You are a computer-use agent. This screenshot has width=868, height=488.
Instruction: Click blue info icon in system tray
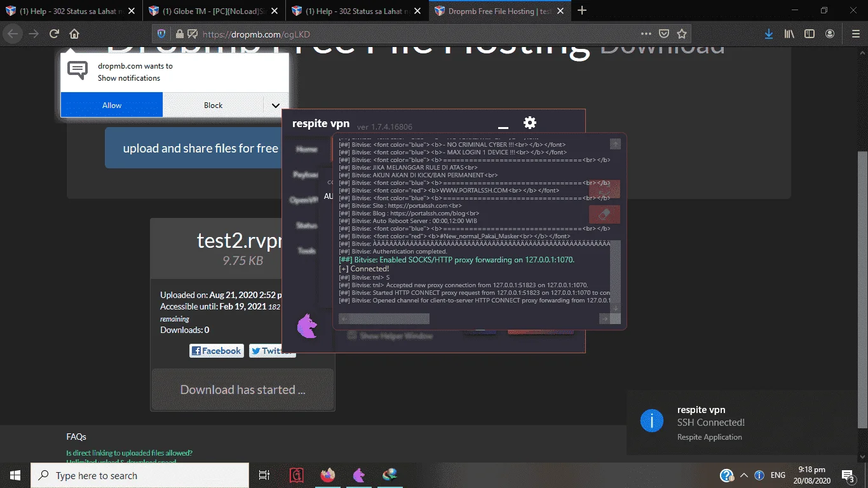[x=759, y=475]
